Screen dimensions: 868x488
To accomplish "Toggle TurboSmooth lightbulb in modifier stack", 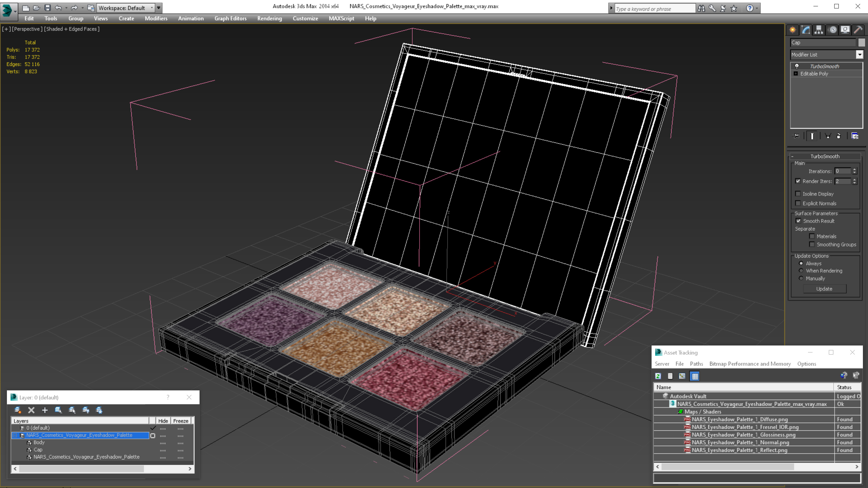I will pyautogui.click(x=797, y=66).
